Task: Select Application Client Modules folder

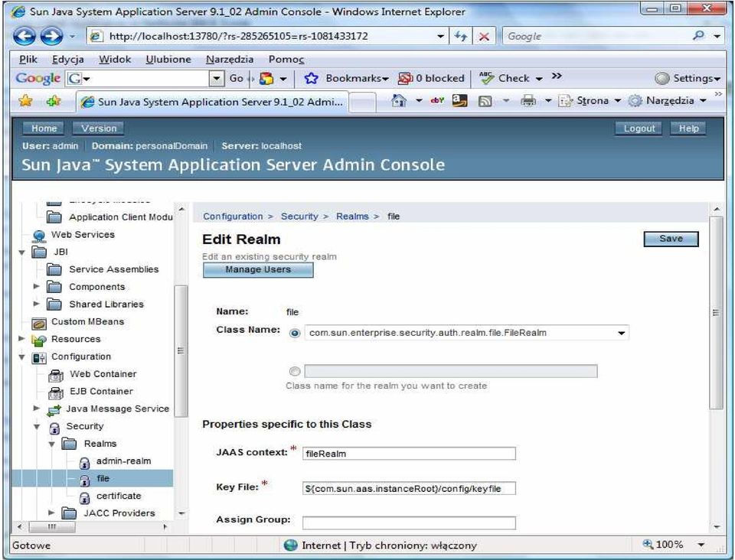Action: 54,217
